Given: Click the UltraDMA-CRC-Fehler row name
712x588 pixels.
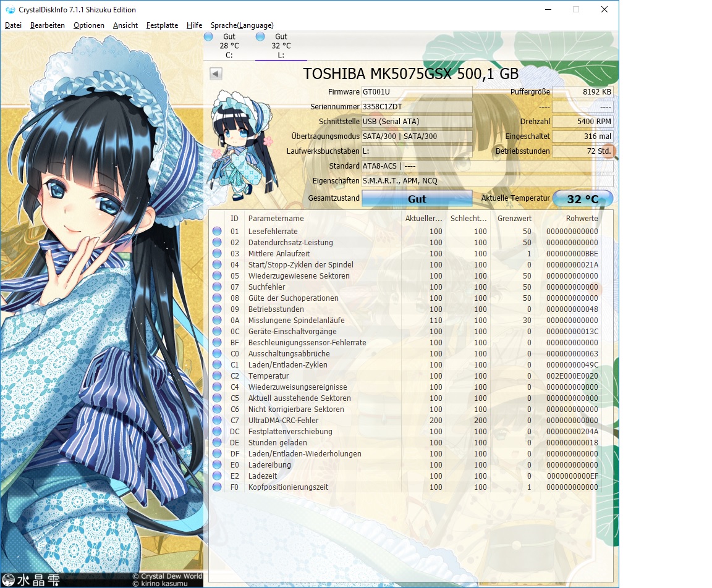Looking at the screenshot, I should coord(283,421).
